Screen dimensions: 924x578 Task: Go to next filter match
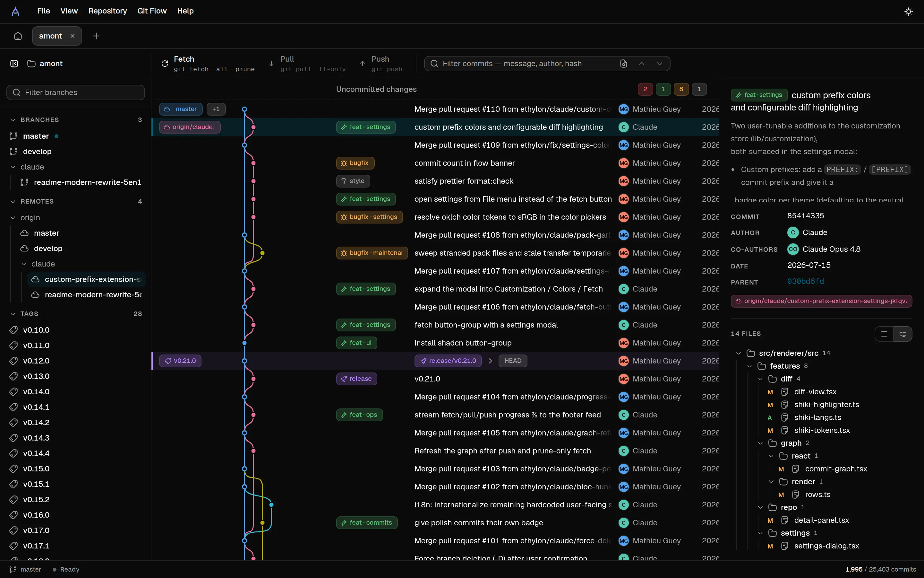pos(659,64)
